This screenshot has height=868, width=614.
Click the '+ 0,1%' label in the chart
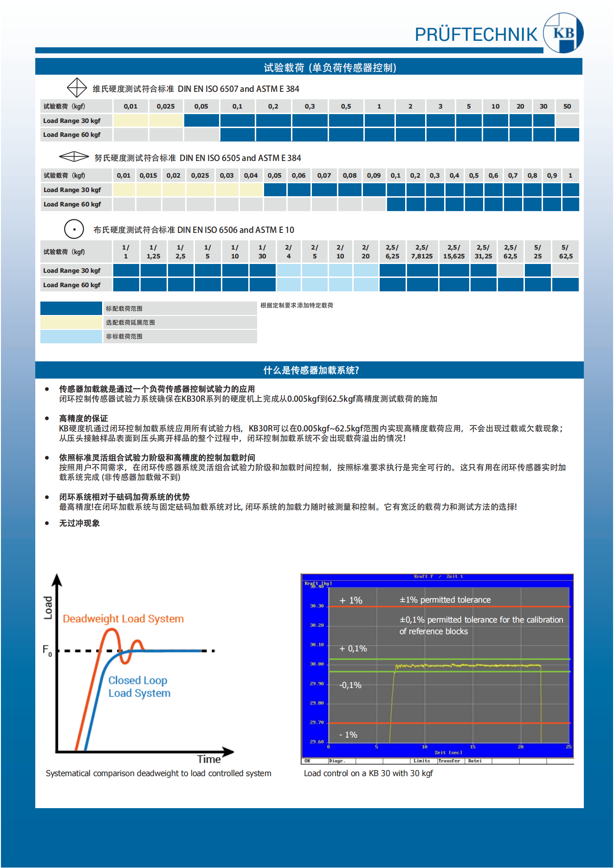pyautogui.click(x=353, y=649)
